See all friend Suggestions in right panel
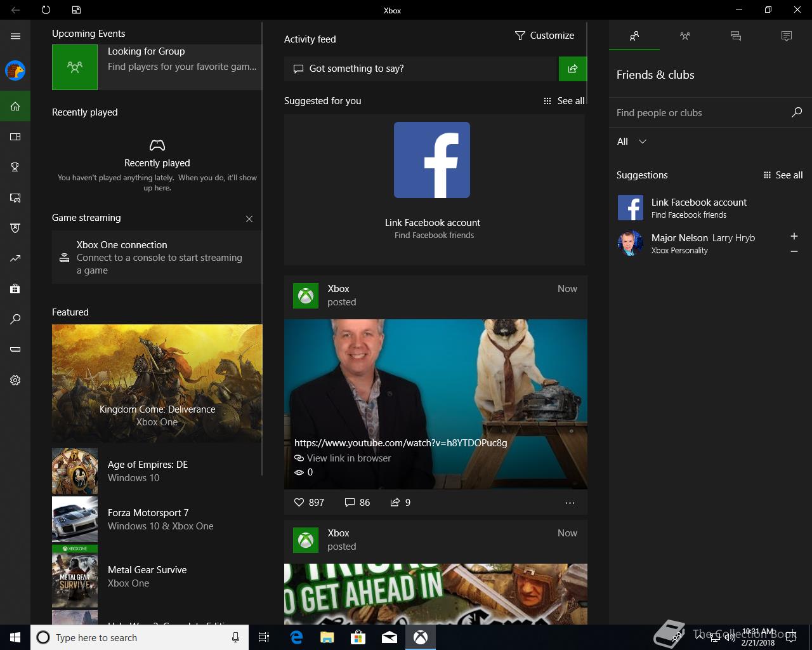Viewport: 812px width, 650px height. 783,175
